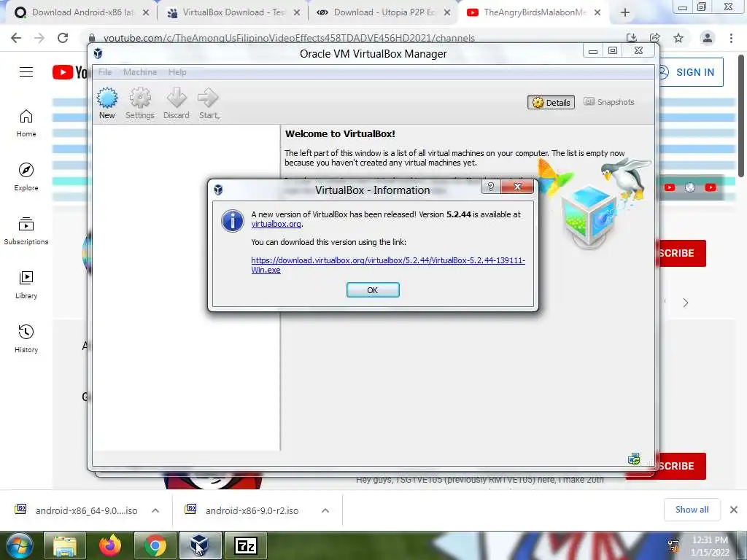747x560 pixels.
Task: Open 7-Zip from the taskbar
Action: [x=246, y=545]
